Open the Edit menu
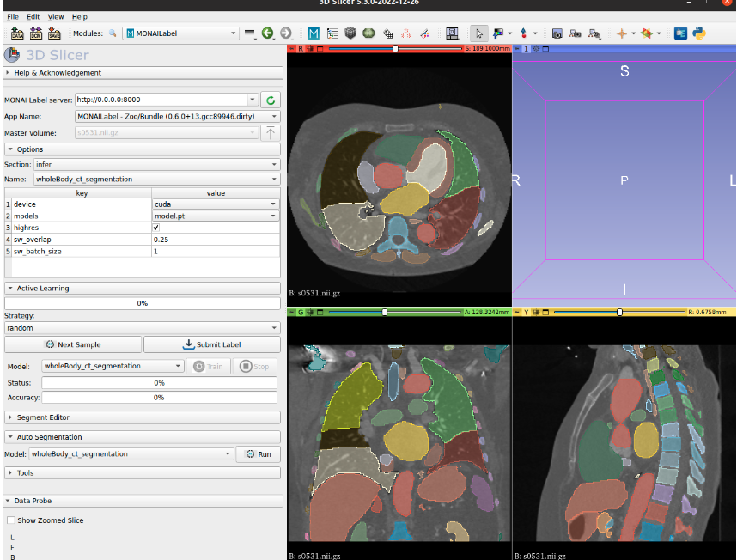The image size is (737, 560). pyautogui.click(x=33, y=17)
